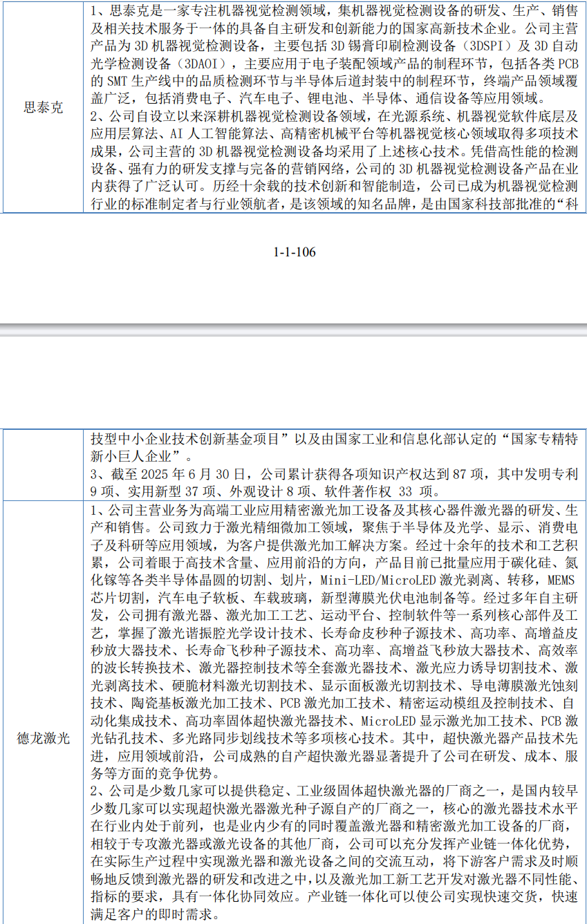Click the page number 1-1-106

[295, 252]
